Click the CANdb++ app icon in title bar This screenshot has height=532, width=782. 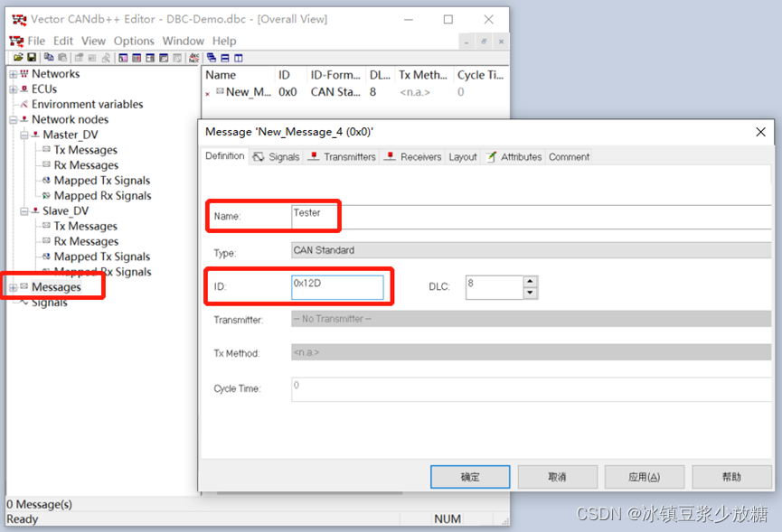[x=20, y=20]
